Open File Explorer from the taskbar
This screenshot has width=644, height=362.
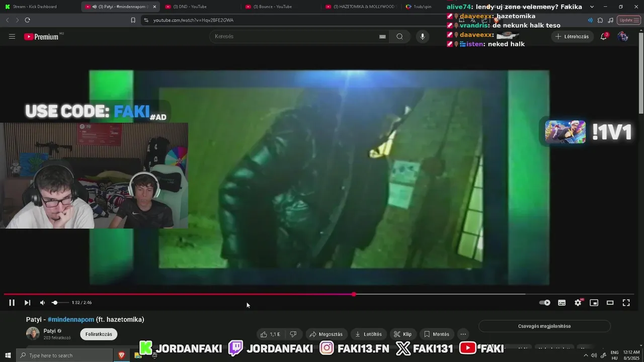pyautogui.click(x=138, y=355)
